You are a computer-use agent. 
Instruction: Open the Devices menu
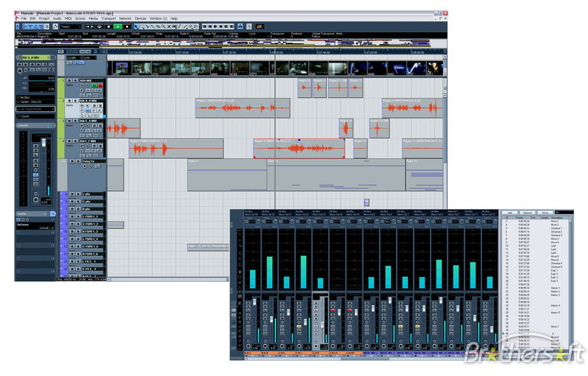point(140,18)
